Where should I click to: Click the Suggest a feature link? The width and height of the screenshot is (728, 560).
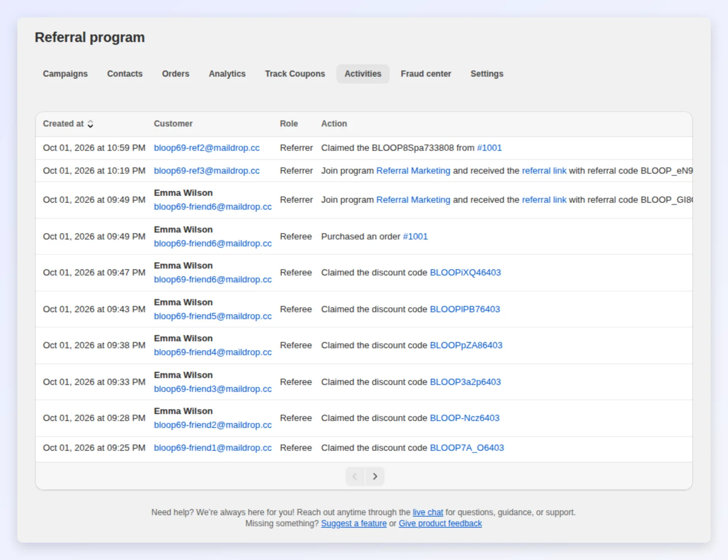coord(354,524)
